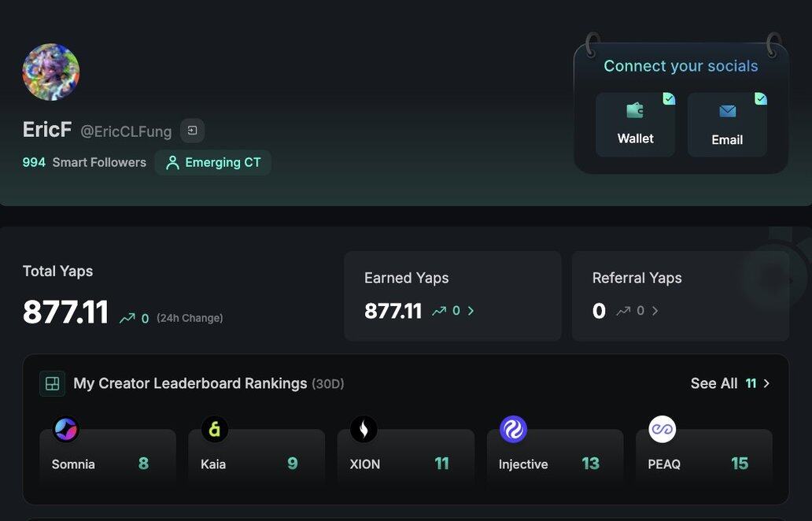Open the Wallet connect card
This screenshot has height=521, width=812.
[636, 125]
